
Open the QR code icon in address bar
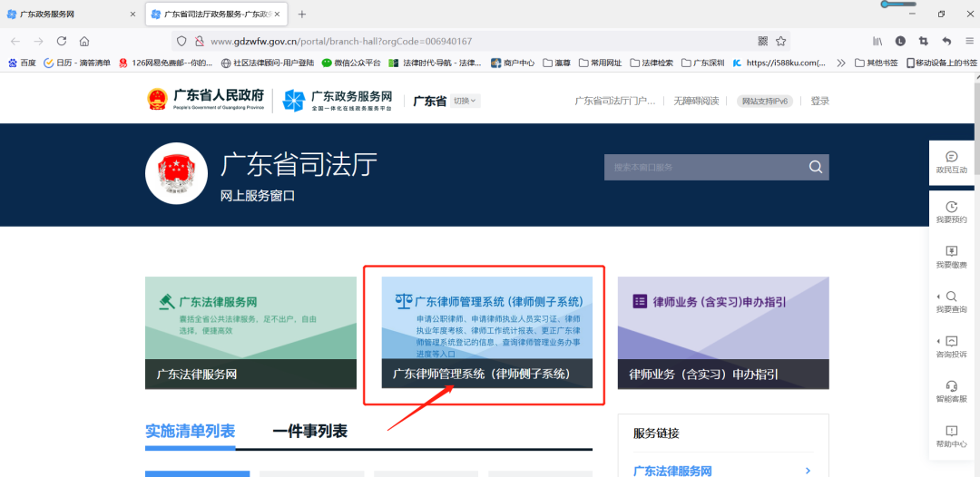click(762, 41)
